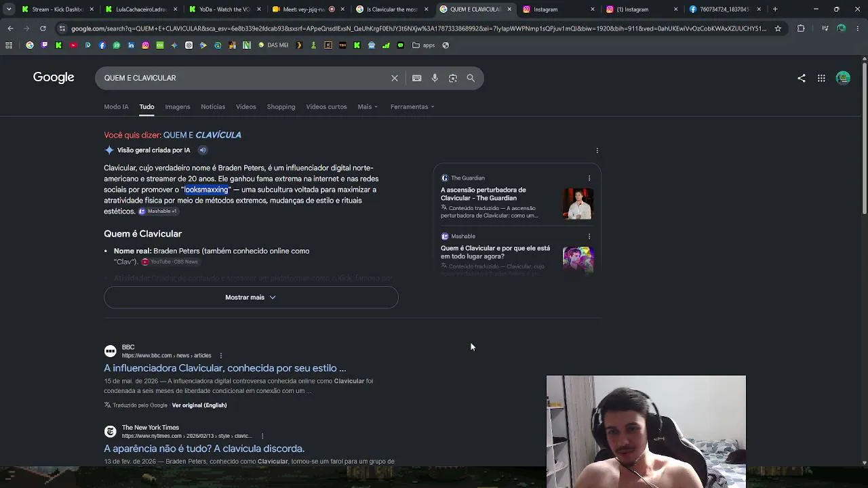868x488 pixels.
Task: Listen to the AI overview audio
Action: (x=203, y=150)
